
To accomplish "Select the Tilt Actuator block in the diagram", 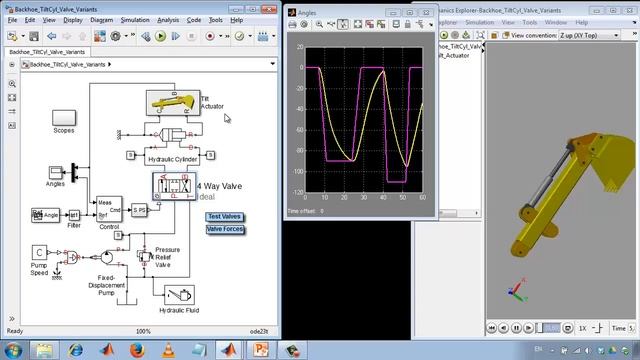I will point(173,102).
